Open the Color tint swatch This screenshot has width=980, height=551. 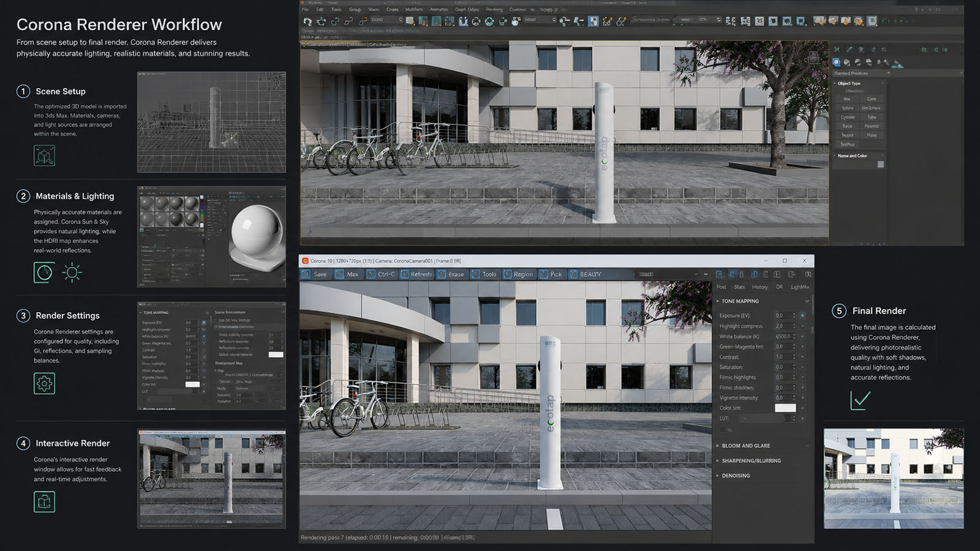(785, 408)
